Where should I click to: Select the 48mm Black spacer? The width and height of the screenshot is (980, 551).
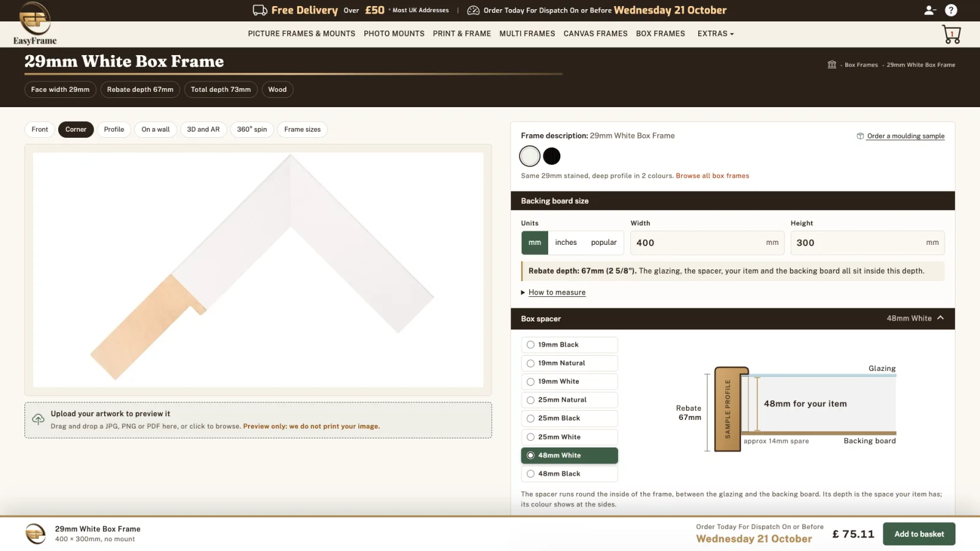tap(570, 474)
